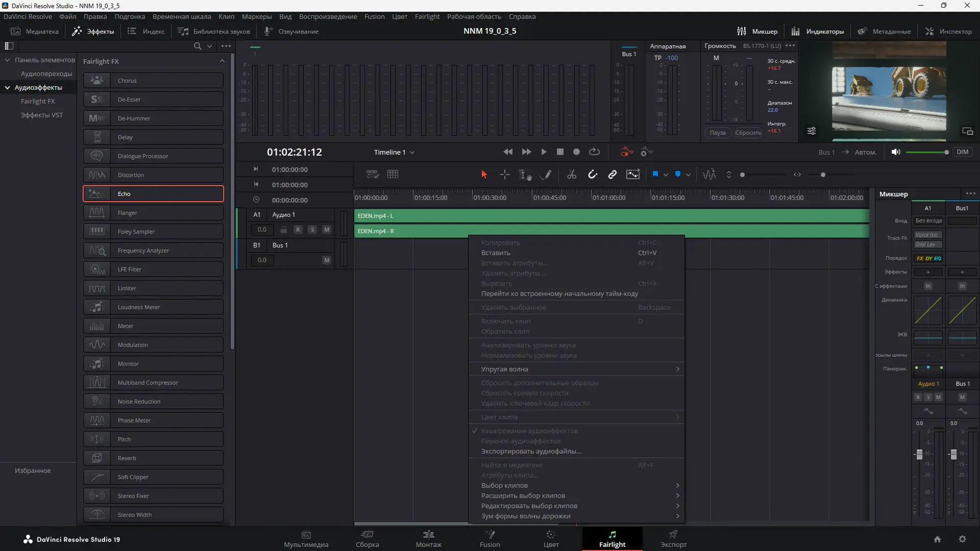Toggle the DIM monitor button
This screenshot has height=551, width=980.
[962, 152]
